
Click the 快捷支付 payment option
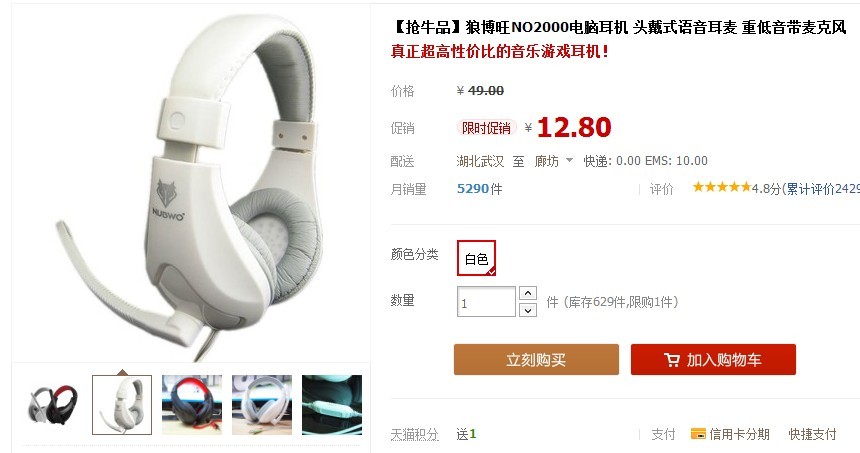813,434
